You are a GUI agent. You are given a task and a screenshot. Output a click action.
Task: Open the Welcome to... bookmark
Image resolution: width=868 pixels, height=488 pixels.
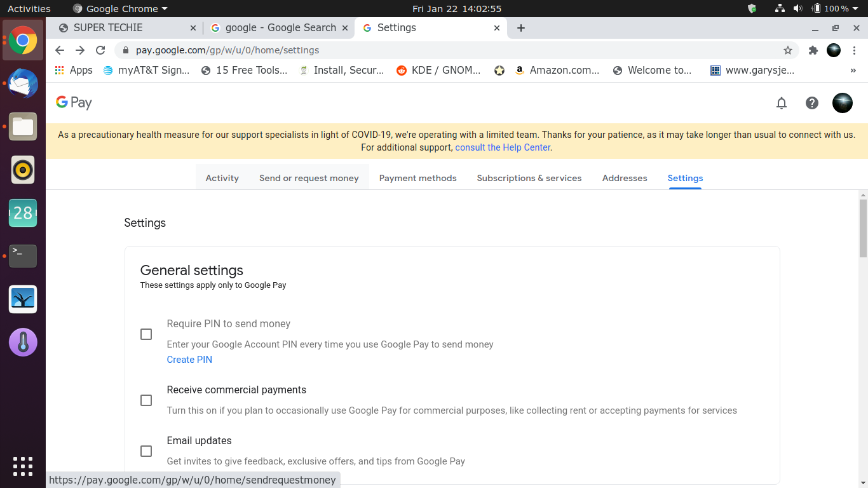652,71
